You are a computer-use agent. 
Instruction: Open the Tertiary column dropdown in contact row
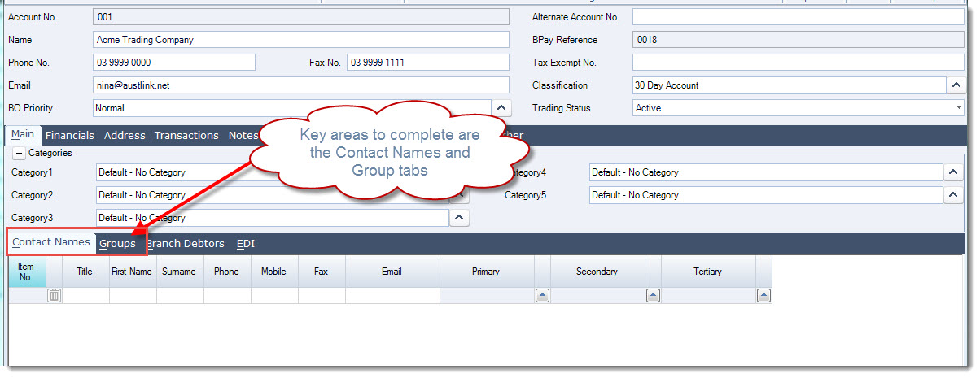point(763,296)
